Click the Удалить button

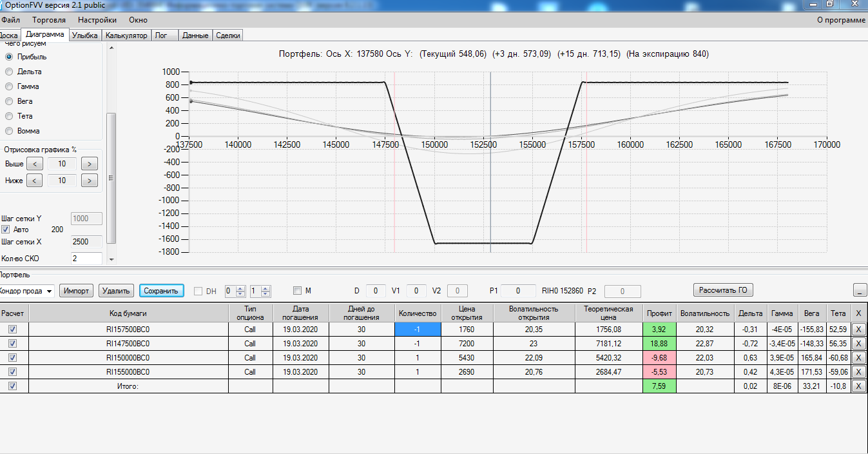pyautogui.click(x=117, y=291)
